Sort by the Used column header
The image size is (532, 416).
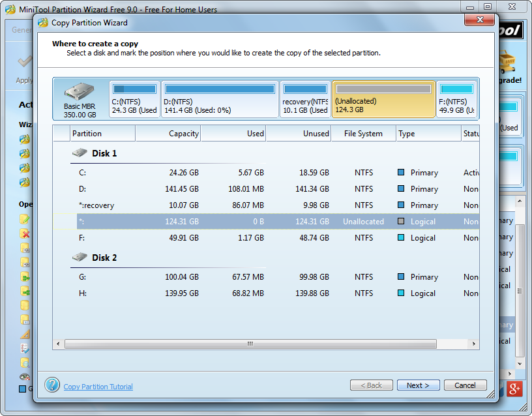[x=233, y=134]
